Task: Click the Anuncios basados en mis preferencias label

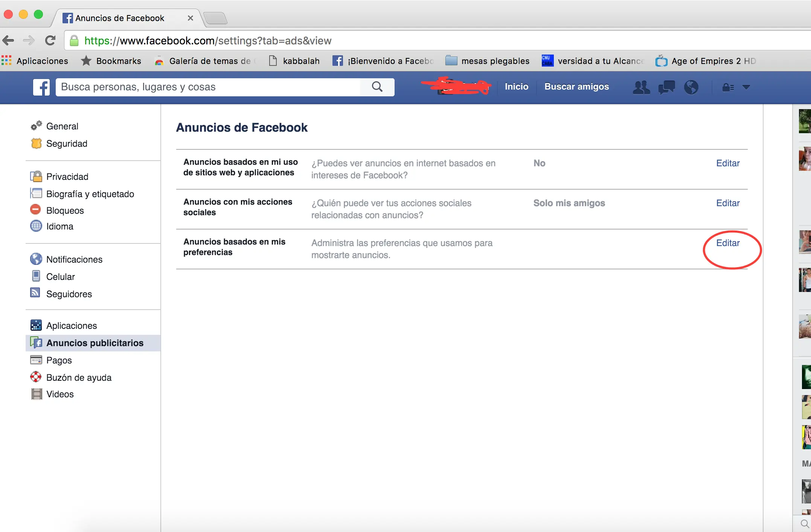Action: [234, 247]
